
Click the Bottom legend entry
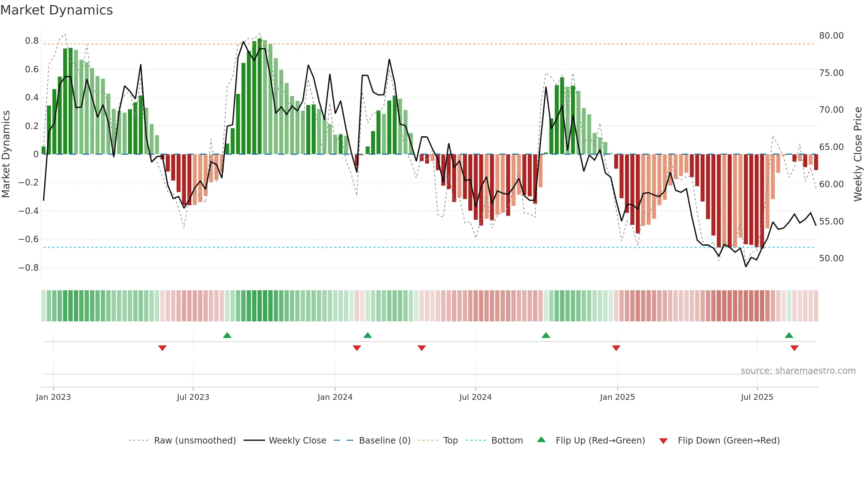click(x=494, y=440)
